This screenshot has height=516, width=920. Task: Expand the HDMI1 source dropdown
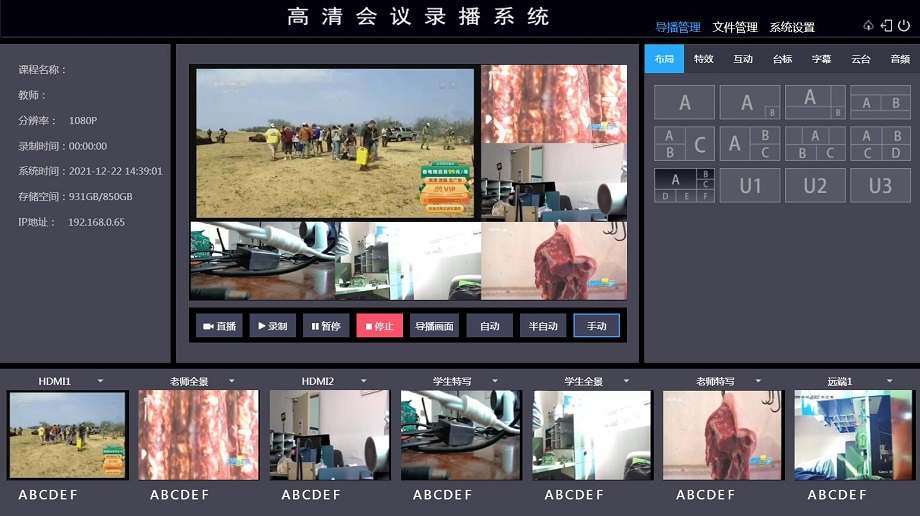pyautogui.click(x=99, y=381)
